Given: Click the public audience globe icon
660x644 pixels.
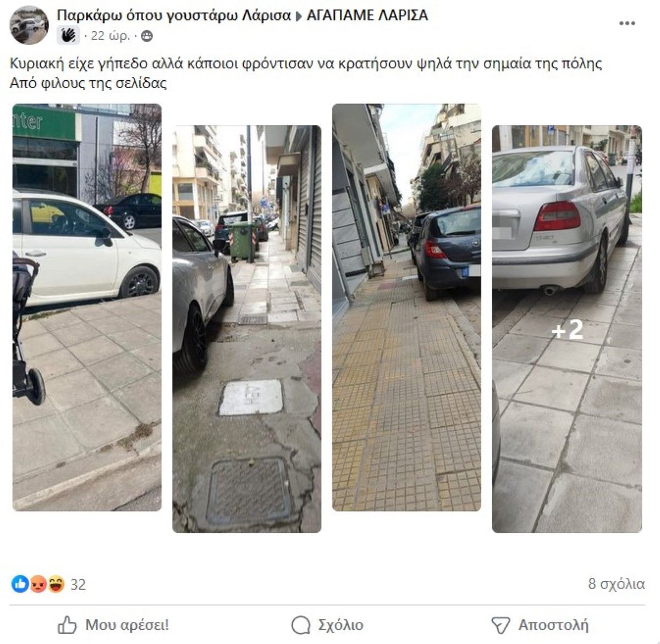Looking at the screenshot, I should [x=147, y=36].
